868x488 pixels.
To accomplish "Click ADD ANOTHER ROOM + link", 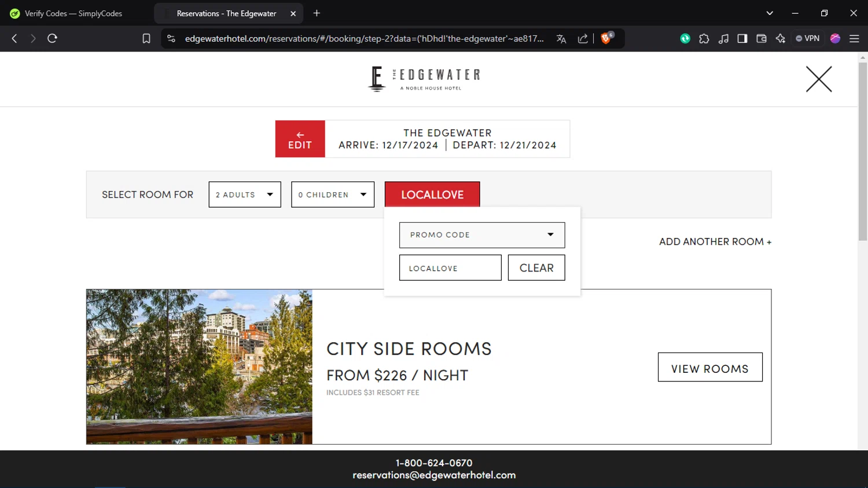I will [x=715, y=242].
